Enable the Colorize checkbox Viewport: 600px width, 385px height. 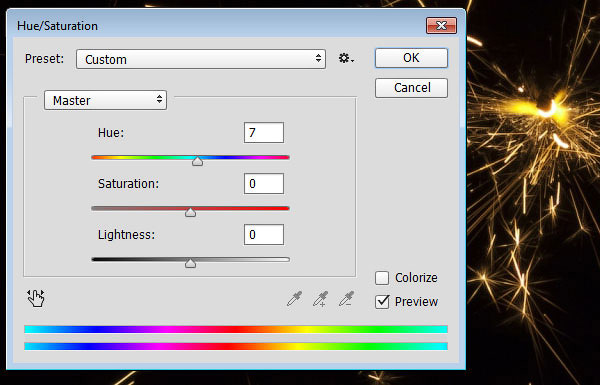[x=382, y=278]
